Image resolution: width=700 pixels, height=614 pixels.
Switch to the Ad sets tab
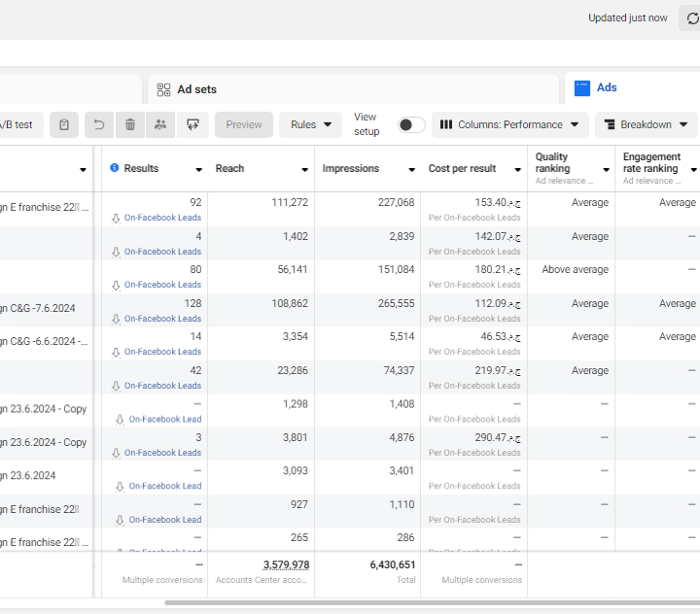(196, 89)
